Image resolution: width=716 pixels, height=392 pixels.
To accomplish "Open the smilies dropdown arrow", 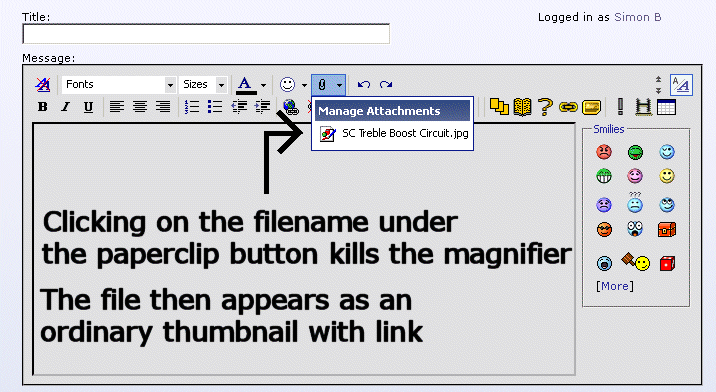I will coord(304,85).
